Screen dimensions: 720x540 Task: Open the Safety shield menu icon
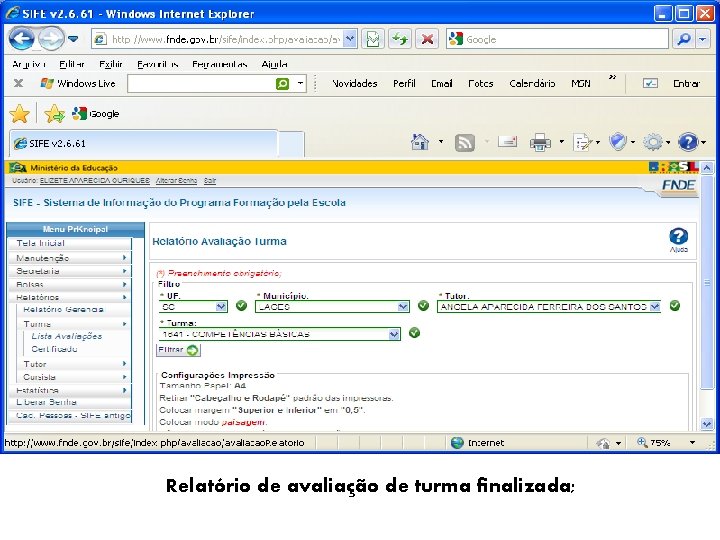pyautogui.click(x=618, y=142)
